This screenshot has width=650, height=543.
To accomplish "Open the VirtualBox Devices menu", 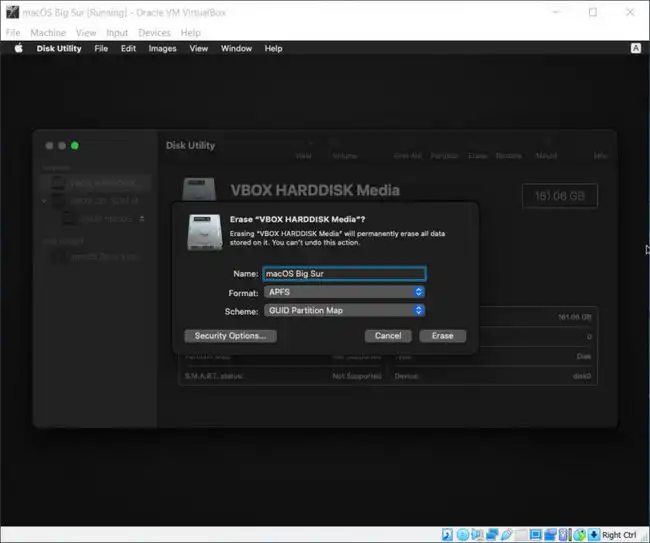I will 154,33.
